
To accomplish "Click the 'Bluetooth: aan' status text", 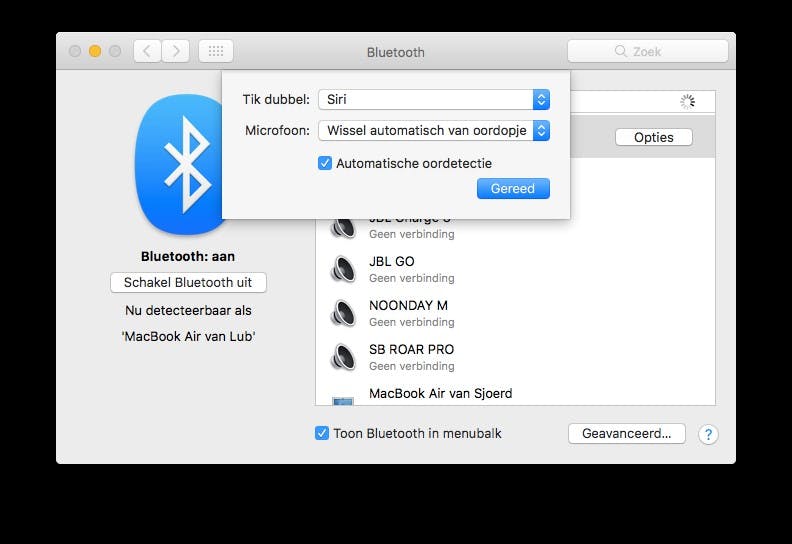I will tap(188, 257).
